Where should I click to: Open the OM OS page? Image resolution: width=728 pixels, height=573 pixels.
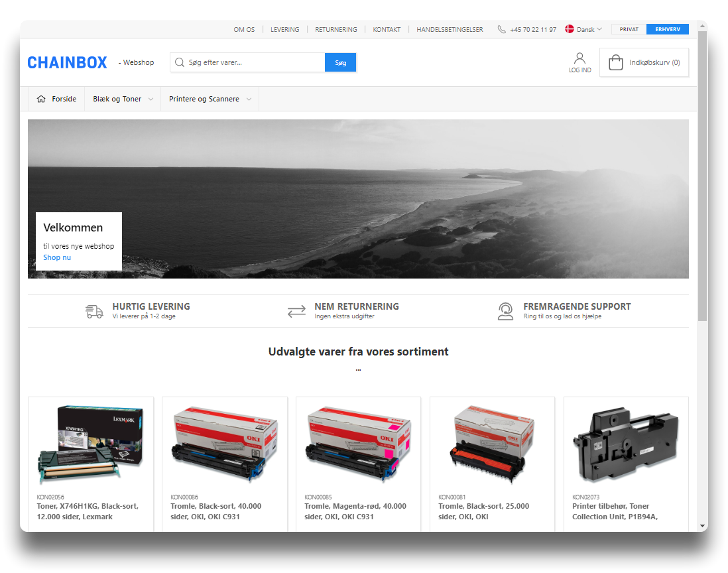(244, 29)
